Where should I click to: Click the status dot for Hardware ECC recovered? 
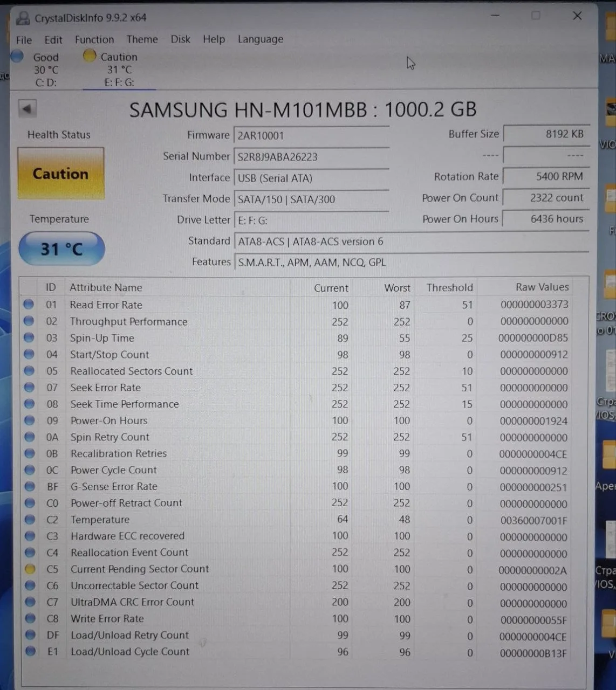pos(30,536)
